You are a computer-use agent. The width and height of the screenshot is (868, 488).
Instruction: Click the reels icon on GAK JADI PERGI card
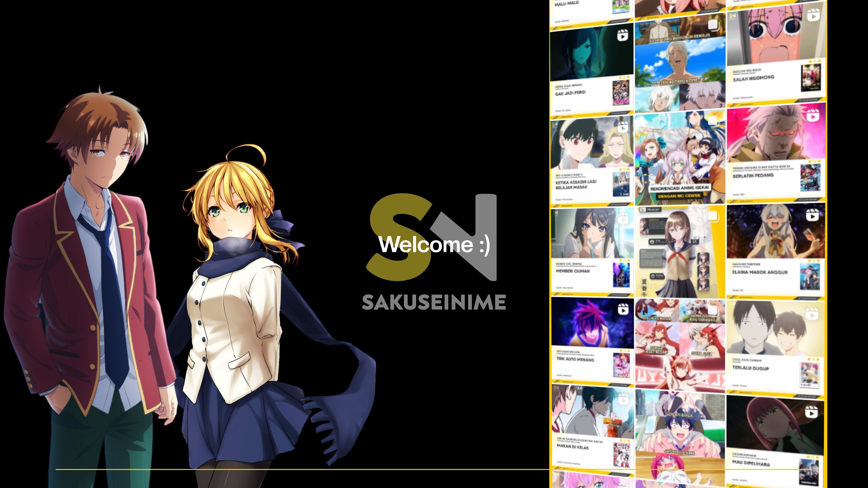click(x=623, y=35)
